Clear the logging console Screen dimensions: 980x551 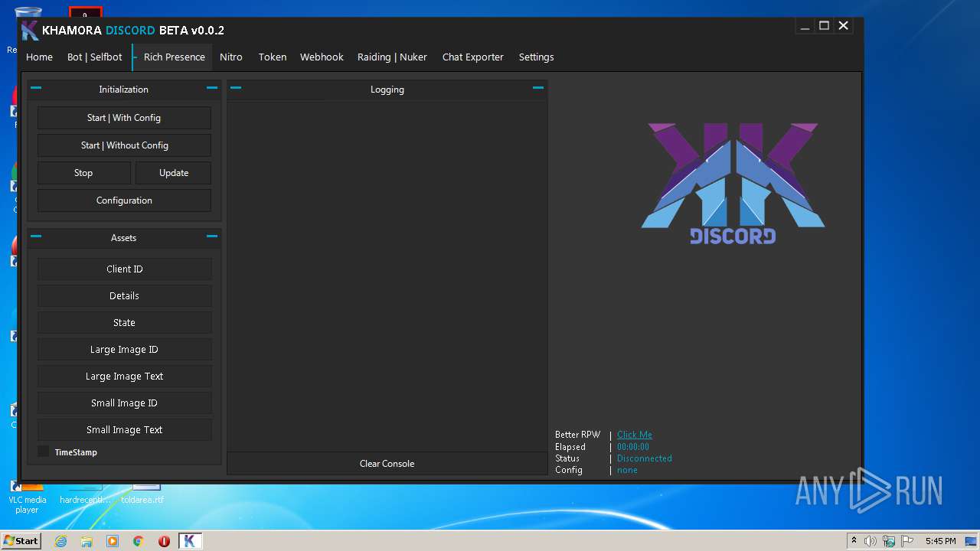387,464
